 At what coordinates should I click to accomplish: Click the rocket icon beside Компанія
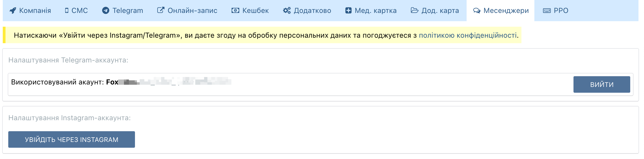click(13, 11)
